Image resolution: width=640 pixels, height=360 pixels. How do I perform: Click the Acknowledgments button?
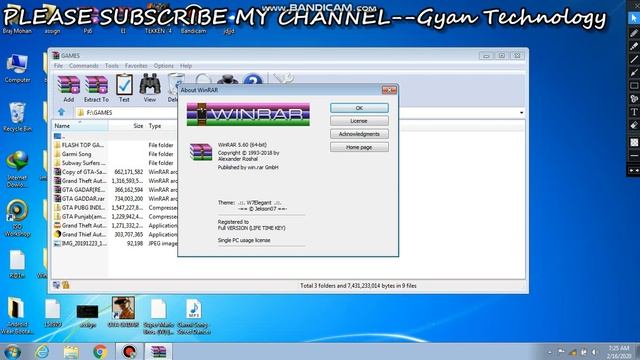pos(359,134)
